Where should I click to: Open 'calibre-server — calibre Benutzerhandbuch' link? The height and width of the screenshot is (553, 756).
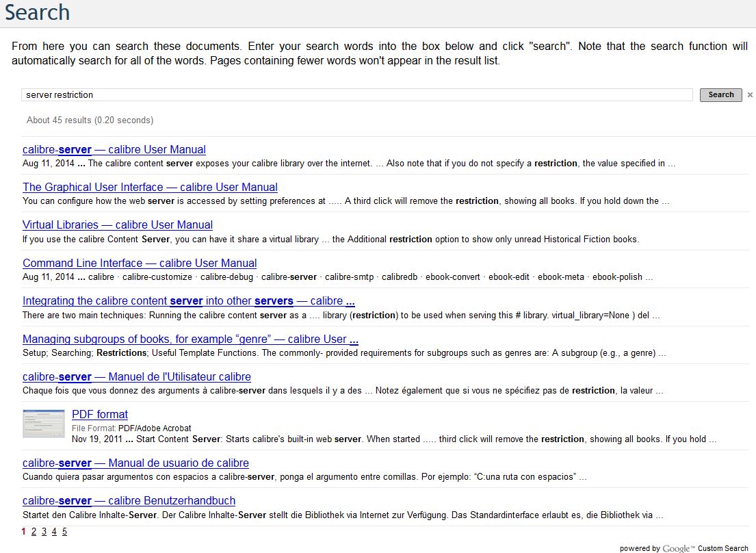(129, 500)
